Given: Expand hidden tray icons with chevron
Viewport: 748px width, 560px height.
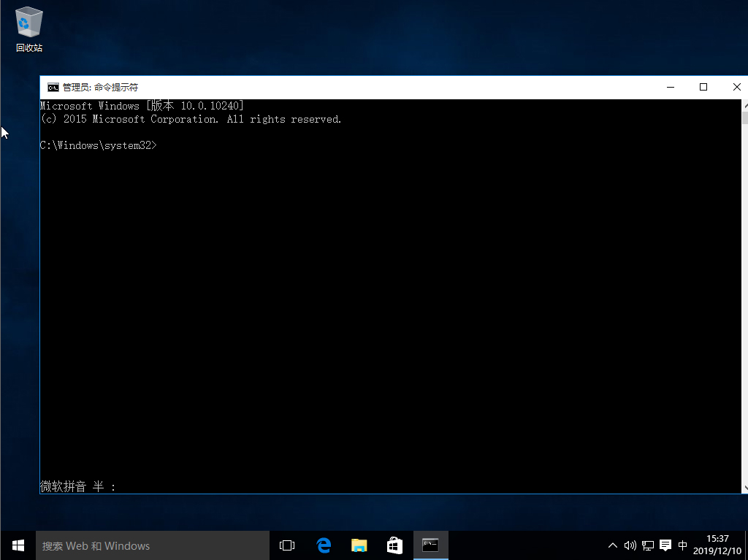Looking at the screenshot, I should click(612, 545).
